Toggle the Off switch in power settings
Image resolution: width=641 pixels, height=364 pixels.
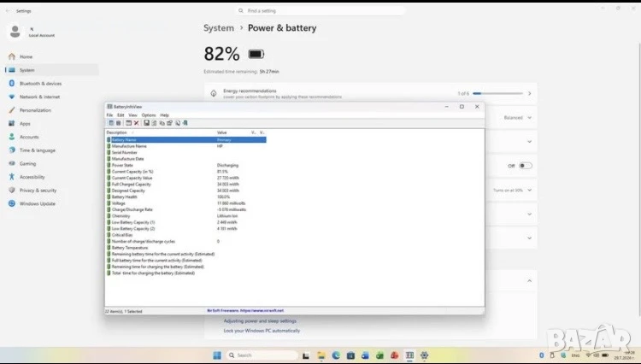tap(526, 166)
